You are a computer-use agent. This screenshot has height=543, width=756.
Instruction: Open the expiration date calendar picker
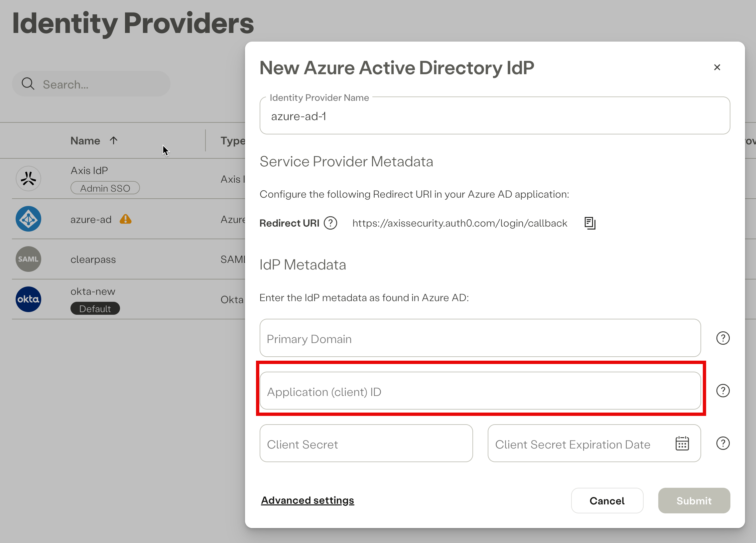tap(682, 443)
